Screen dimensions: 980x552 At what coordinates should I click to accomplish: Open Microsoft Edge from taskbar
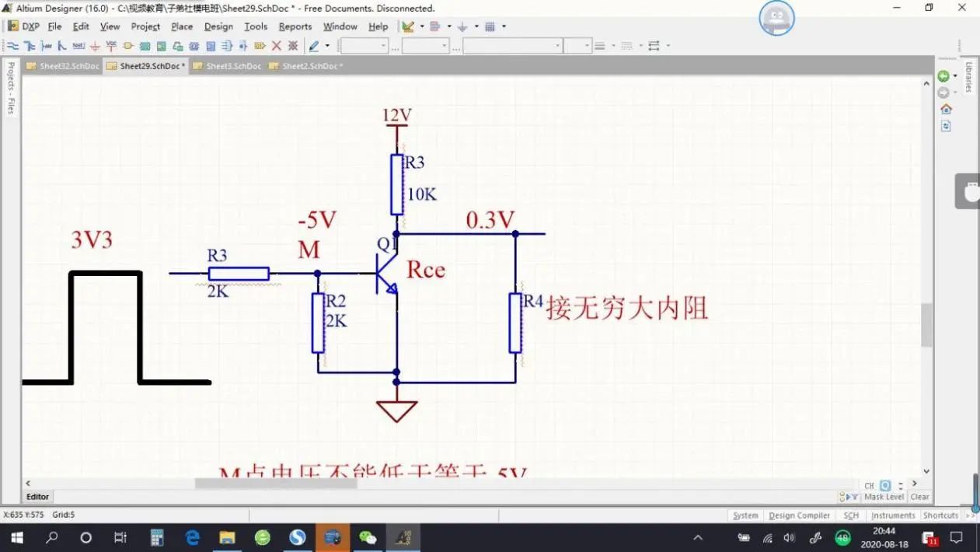[193, 537]
